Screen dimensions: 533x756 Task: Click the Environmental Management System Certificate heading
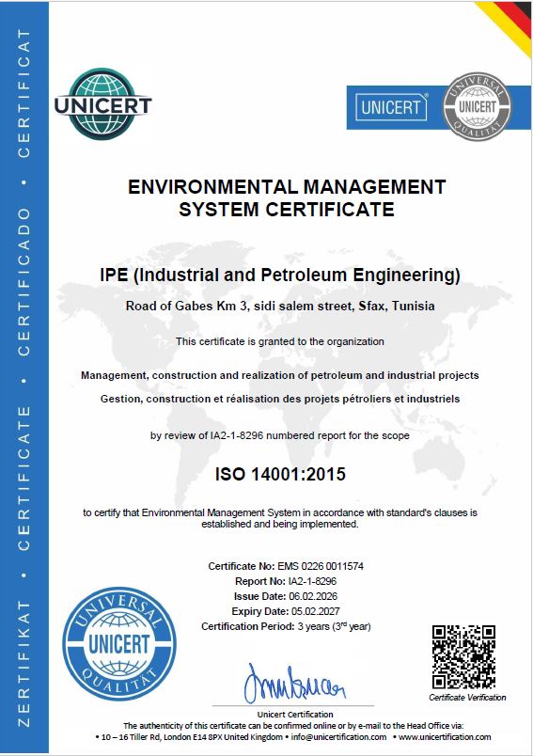tap(287, 198)
